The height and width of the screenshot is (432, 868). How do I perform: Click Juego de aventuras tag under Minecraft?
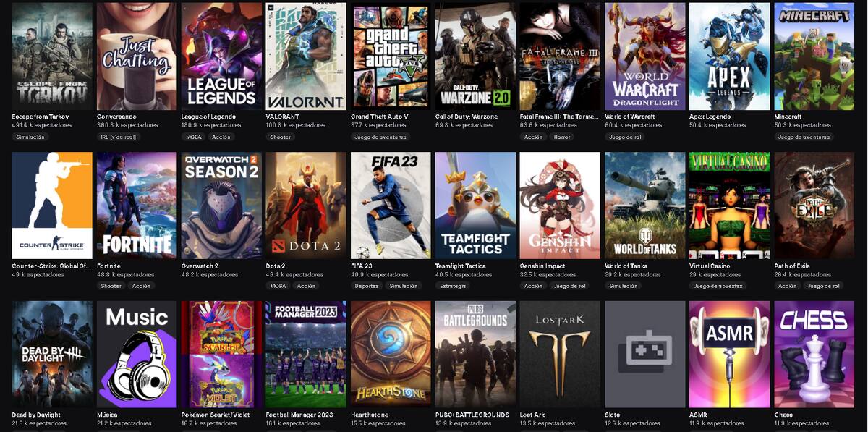804,137
